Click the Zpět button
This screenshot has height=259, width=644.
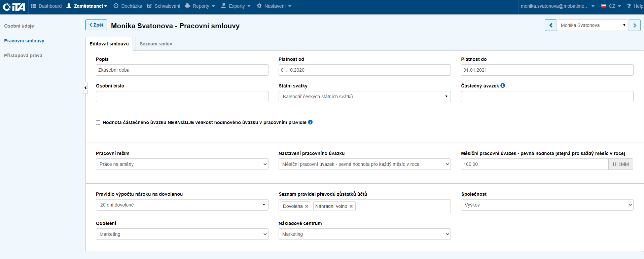(96, 25)
